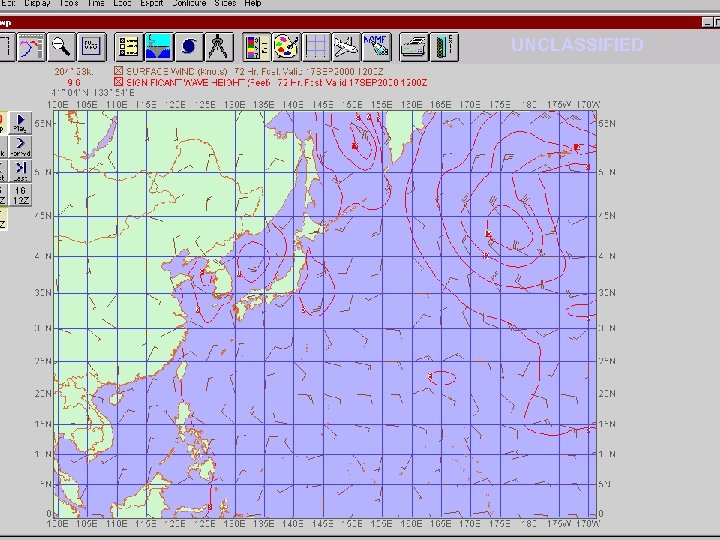The height and width of the screenshot is (540, 720).
Task: Open the paint palette color editor
Action: [287, 47]
